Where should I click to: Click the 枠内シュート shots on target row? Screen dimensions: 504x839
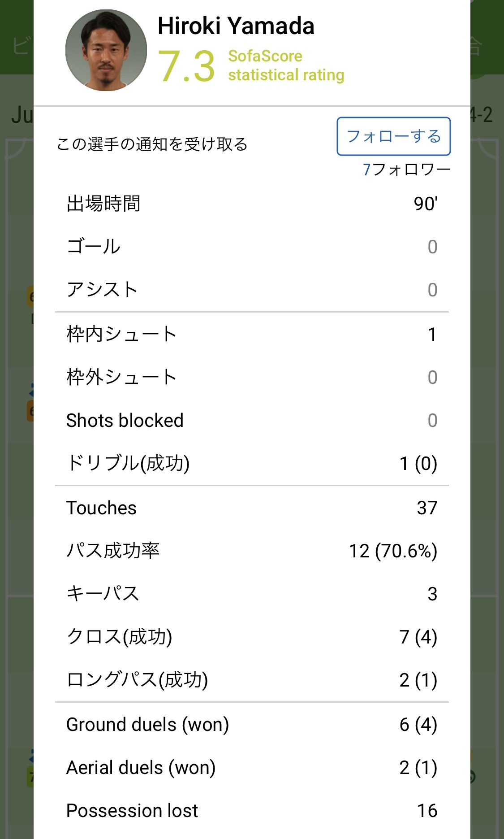[x=252, y=334]
